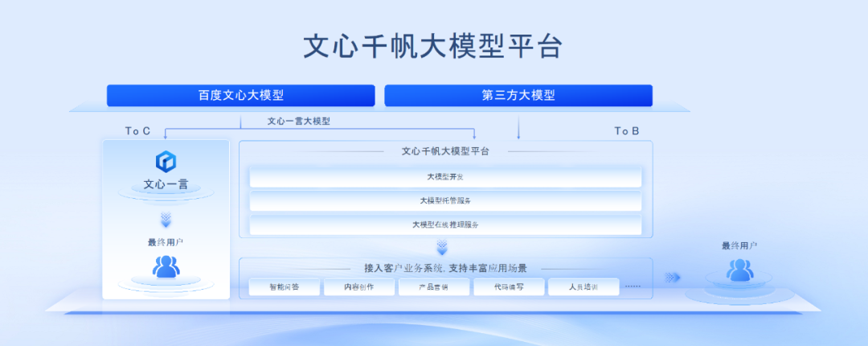Choose the 产品营销 scenario box

click(x=434, y=287)
